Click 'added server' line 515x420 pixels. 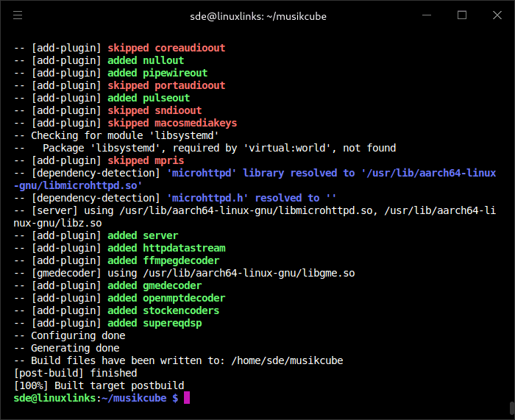(x=96, y=235)
